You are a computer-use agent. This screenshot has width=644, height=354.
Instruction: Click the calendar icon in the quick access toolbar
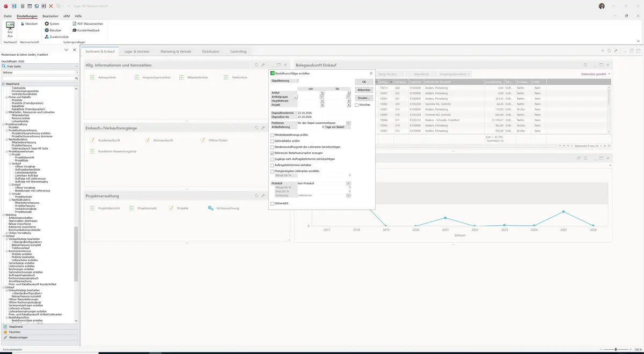coord(30,6)
